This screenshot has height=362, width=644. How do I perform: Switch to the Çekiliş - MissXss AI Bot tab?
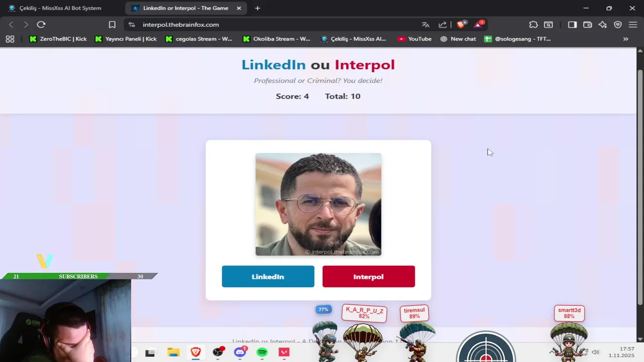pos(60,8)
